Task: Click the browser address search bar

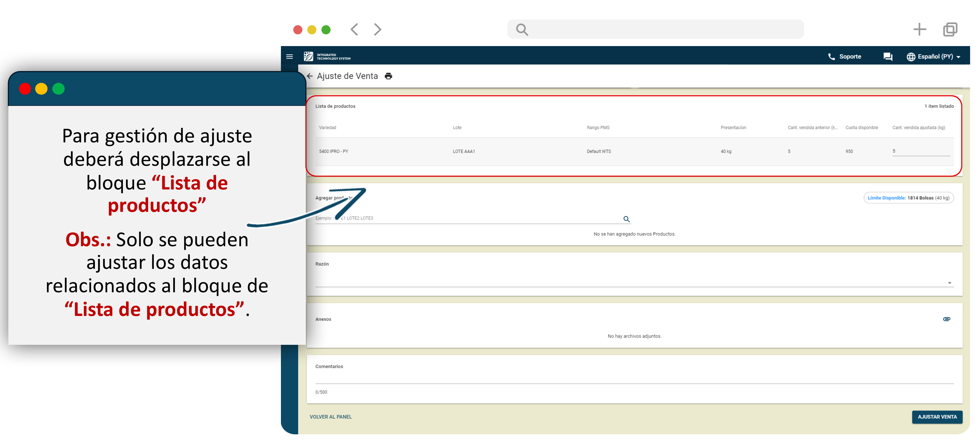Action: point(655,29)
